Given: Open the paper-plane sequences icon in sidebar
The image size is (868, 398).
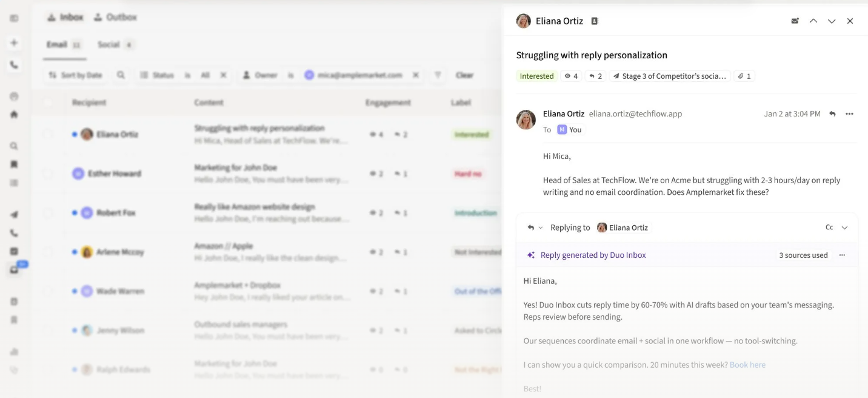Looking at the screenshot, I should (14, 214).
